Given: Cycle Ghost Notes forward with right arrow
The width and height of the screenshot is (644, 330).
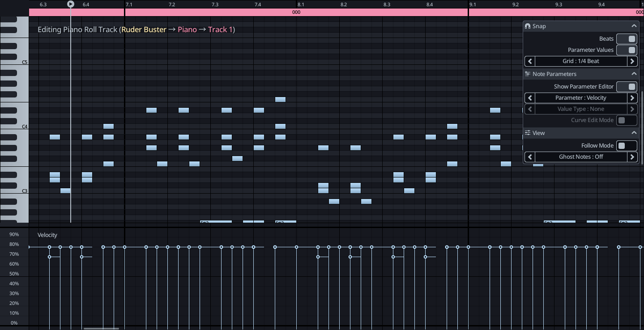Looking at the screenshot, I should (632, 157).
